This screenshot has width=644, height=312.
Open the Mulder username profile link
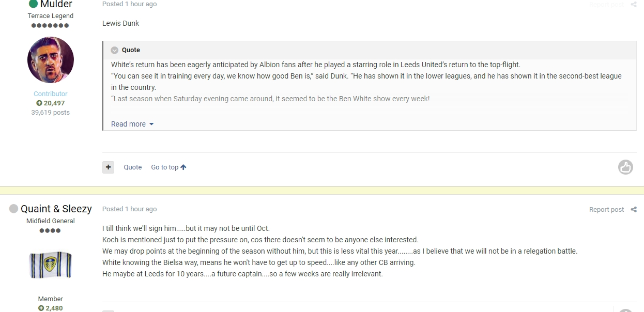click(x=56, y=4)
